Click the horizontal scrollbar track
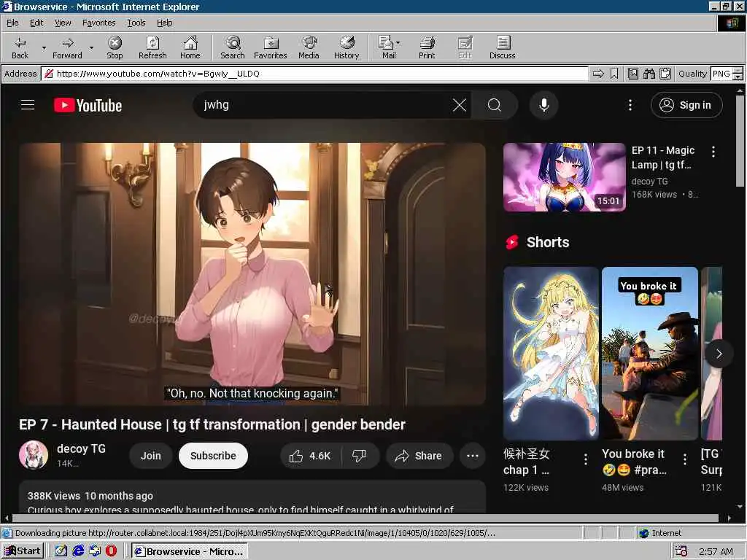The height and width of the screenshot is (560, 747). (x=365, y=518)
